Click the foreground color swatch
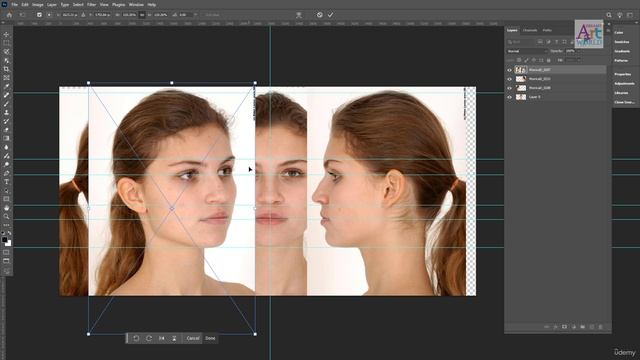Screen dimensions: 640x360 4,240
